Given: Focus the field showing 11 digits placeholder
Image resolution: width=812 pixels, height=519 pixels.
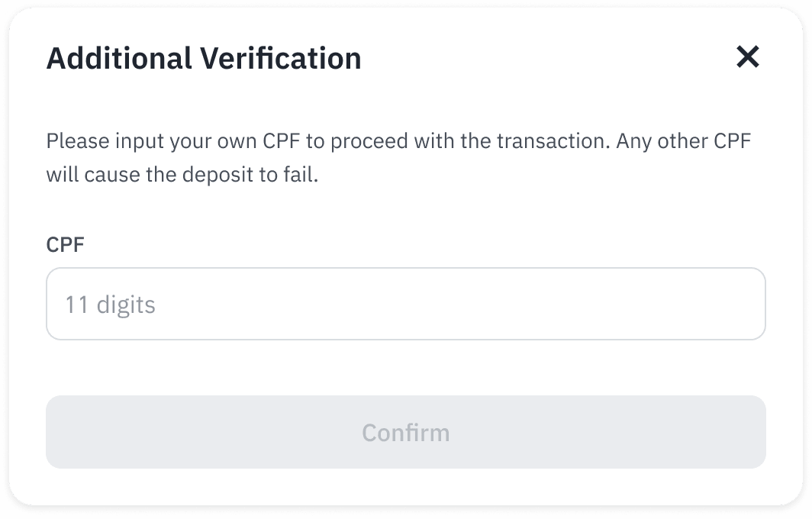Looking at the screenshot, I should [x=405, y=304].
